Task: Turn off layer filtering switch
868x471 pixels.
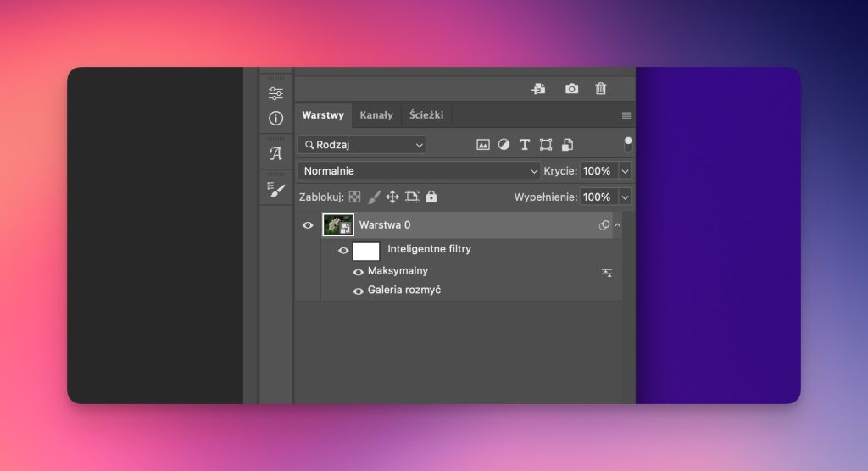Action: click(x=628, y=144)
